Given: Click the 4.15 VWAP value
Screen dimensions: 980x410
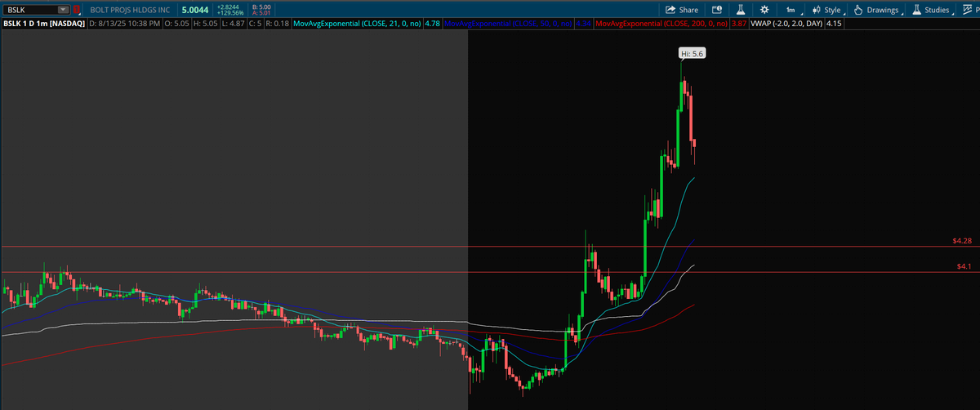Looking at the screenshot, I should coord(833,25).
